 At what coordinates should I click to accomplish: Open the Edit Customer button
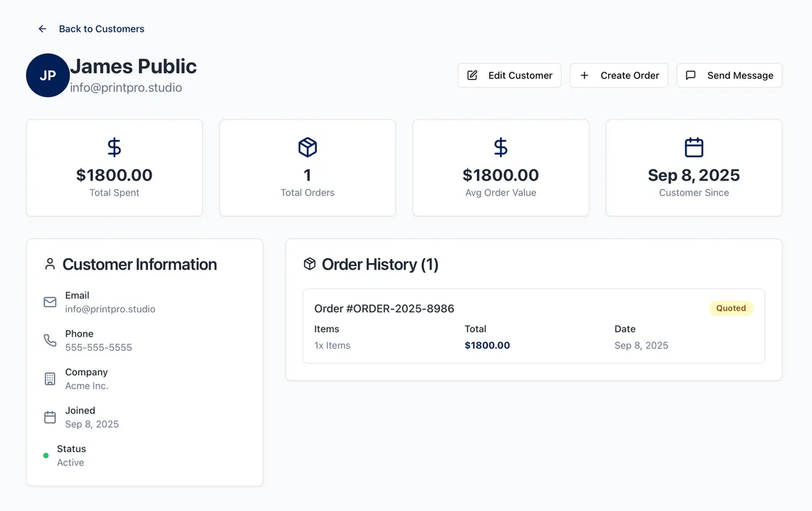(x=509, y=75)
